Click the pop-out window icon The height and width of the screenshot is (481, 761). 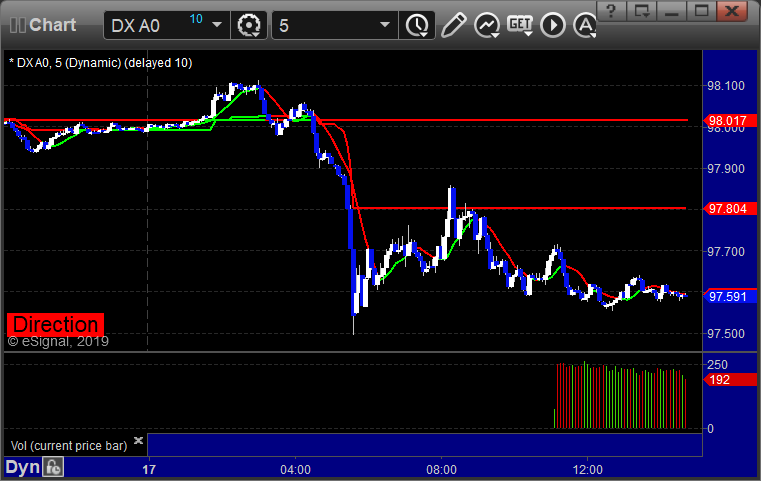[642, 11]
